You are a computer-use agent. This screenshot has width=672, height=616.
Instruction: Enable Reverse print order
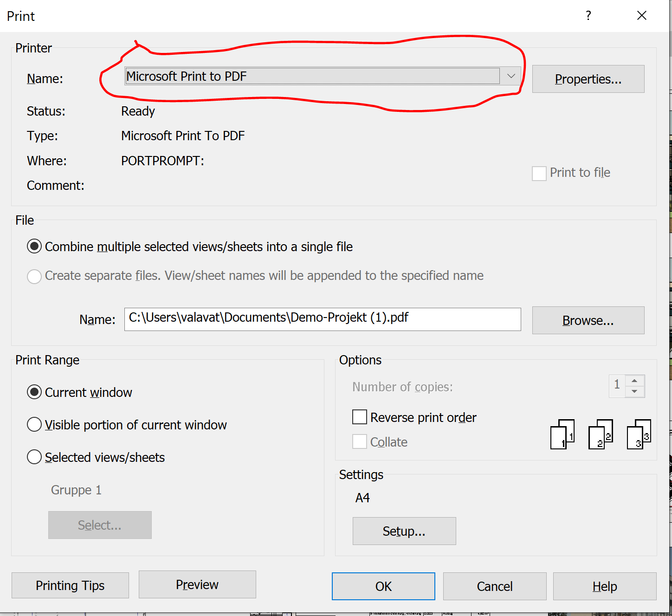[x=360, y=417]
